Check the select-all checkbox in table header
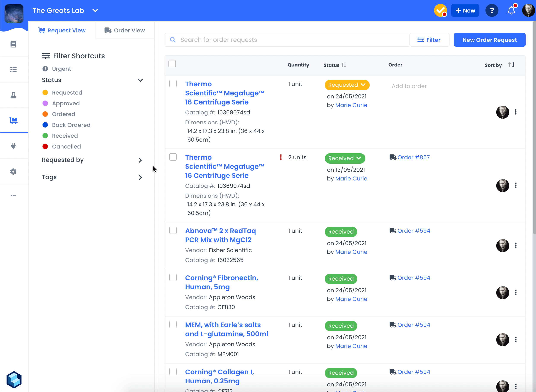536x392 pixels. click(x=172, y=64)
